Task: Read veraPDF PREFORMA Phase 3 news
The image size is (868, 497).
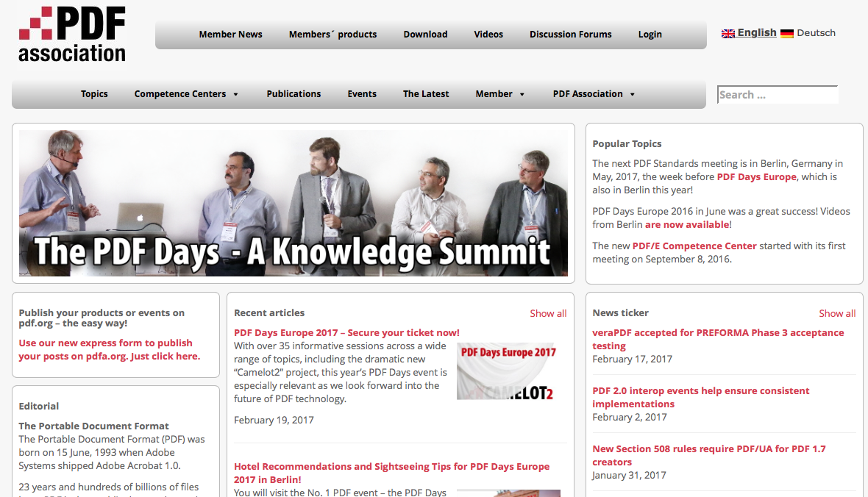Action: [718, 339]
